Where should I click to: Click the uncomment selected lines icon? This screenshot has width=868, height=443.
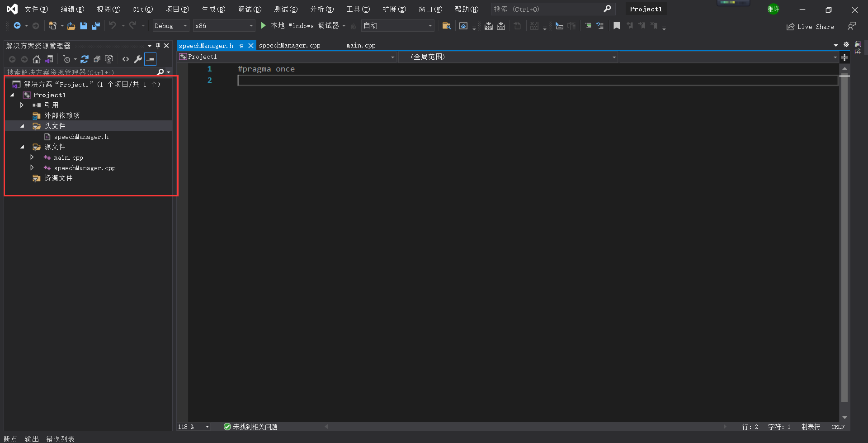coord(600,26)
